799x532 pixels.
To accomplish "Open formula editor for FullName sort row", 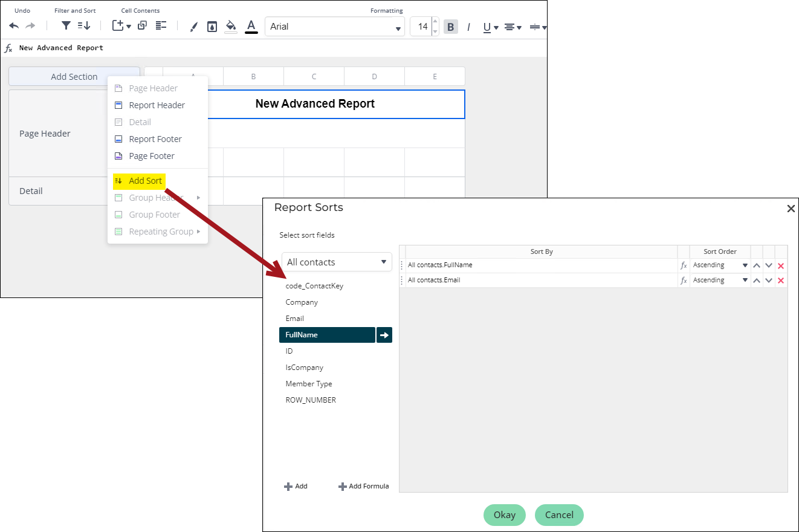I will [684, 265].
